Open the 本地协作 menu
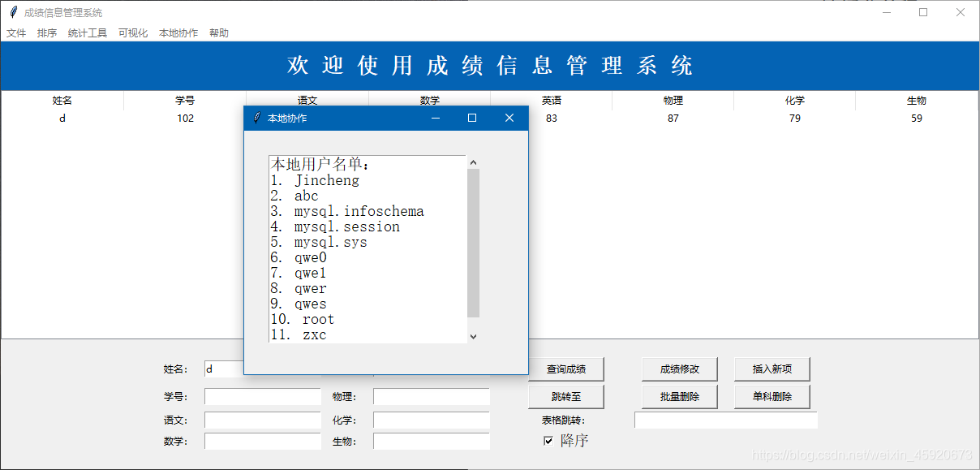980x470 pixels. point(178,32)
